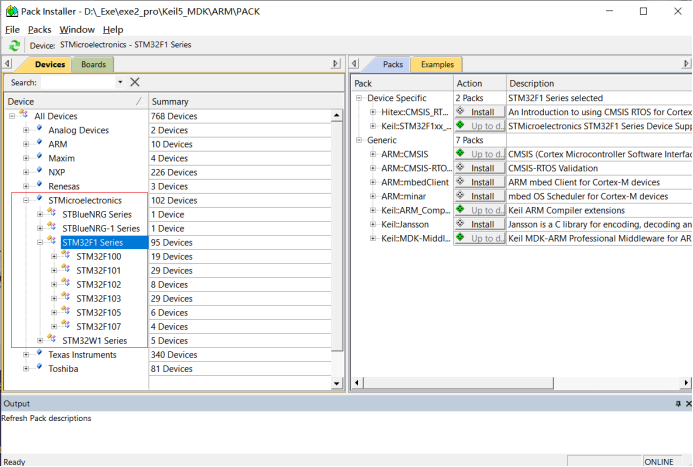Open the search history dropdown
The image size is (693, 467).
click(120, 82)
